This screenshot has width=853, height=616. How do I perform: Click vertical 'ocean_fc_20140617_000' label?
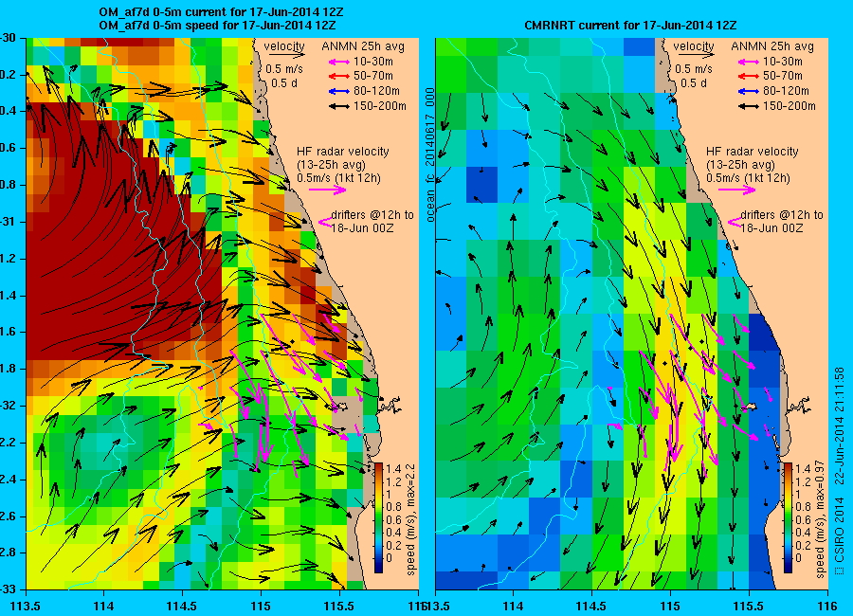(x=430, y=155)
